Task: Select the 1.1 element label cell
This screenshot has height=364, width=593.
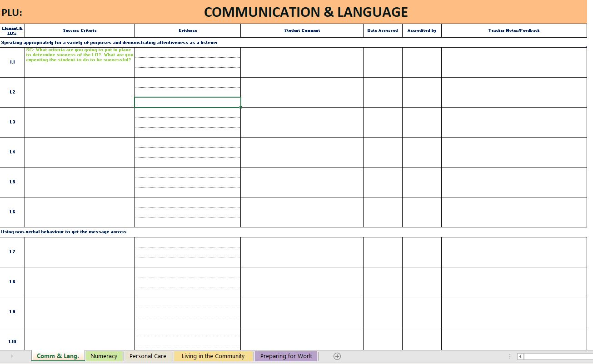Action: 12,62
